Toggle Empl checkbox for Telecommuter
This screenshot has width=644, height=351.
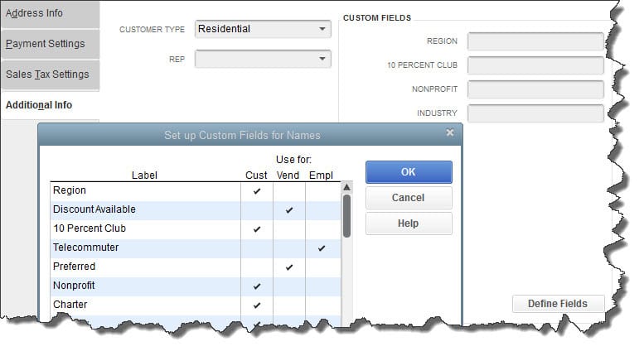click(x=322, y=248)
